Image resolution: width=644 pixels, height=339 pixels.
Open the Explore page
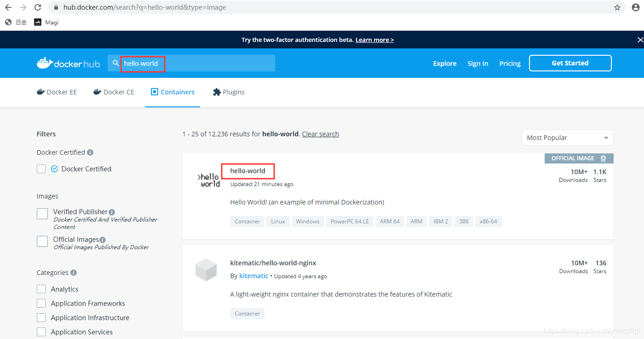coord(445,64)
